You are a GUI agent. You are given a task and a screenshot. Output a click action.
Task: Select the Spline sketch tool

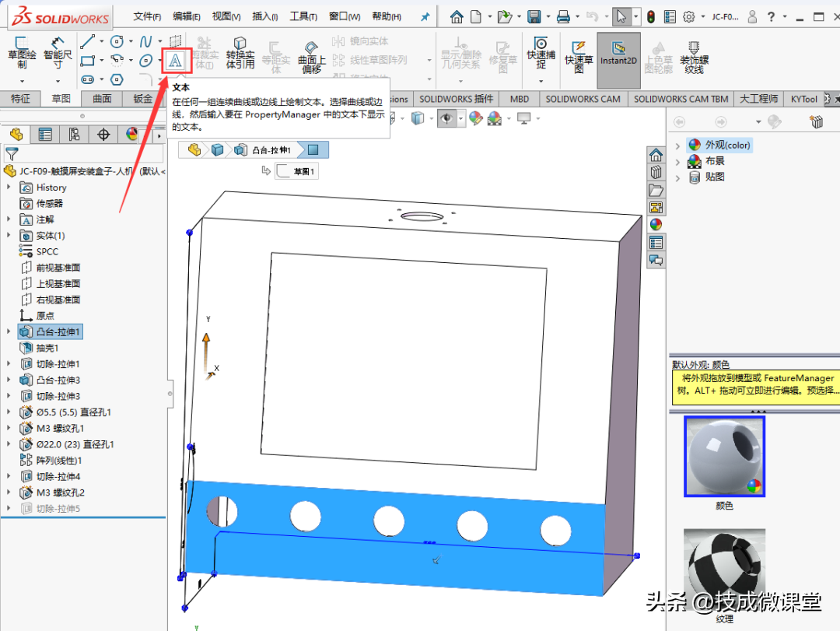tap(145, 41)
